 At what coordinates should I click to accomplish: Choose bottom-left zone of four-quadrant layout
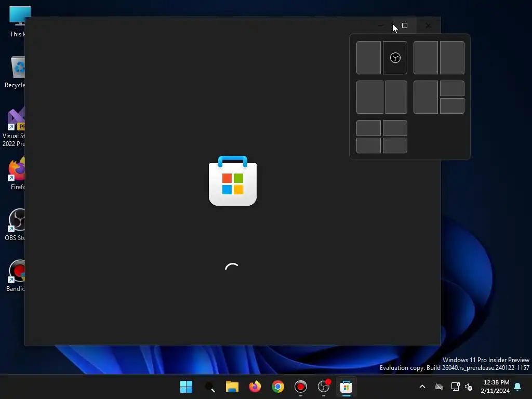(x=368, y=145)
